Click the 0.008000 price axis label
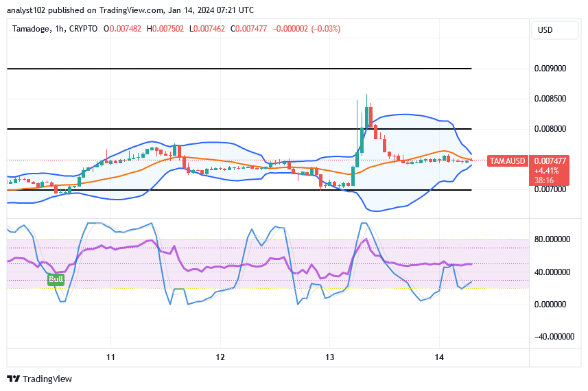This screenshot has width=588, height=391. [550, 129]
